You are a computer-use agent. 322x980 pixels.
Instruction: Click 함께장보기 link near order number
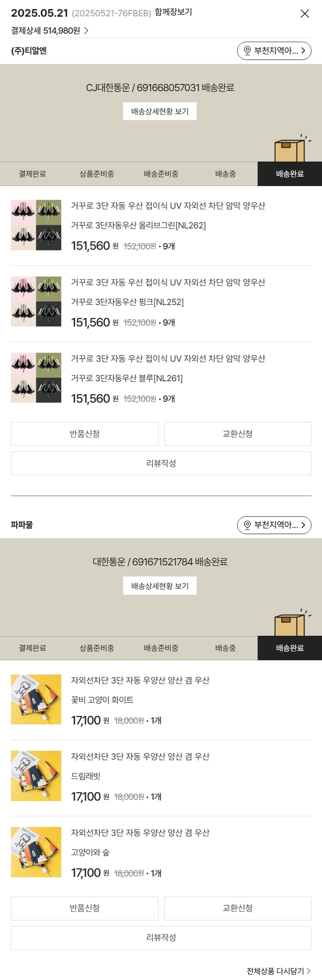[173, 12]
